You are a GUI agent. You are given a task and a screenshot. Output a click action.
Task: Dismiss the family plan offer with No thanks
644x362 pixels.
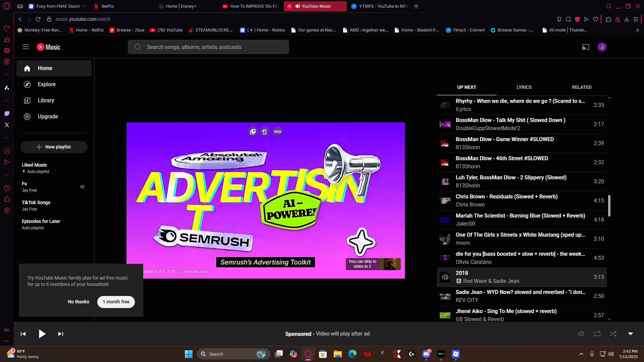point(78,302)
